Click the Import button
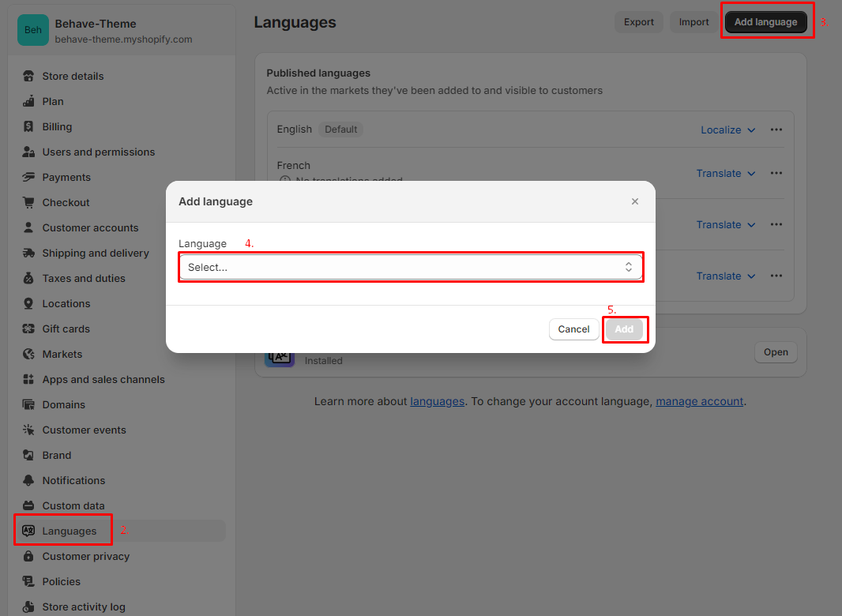Screen dimensions: 842x616 (694, 22)
